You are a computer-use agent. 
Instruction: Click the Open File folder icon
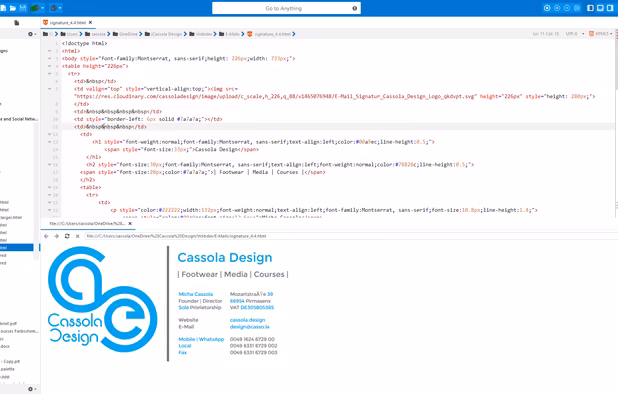tap(13, 8)
